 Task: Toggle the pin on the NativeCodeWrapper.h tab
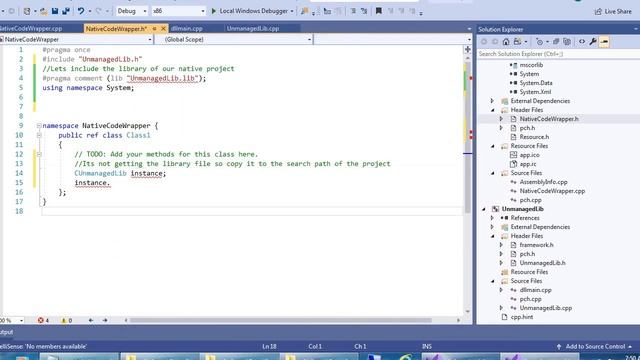(x=155, y=29)
